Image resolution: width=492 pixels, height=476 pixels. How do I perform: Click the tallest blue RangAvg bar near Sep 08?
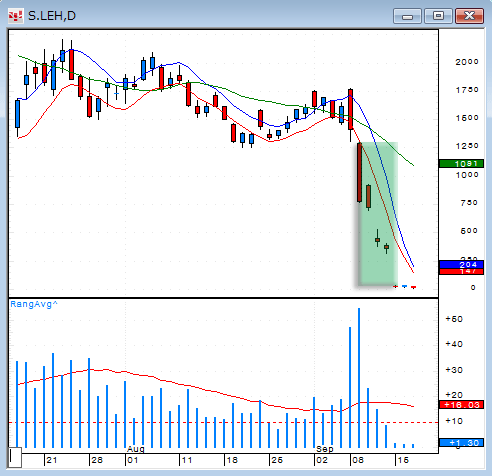pyautogui.click(x=359, y=378)
